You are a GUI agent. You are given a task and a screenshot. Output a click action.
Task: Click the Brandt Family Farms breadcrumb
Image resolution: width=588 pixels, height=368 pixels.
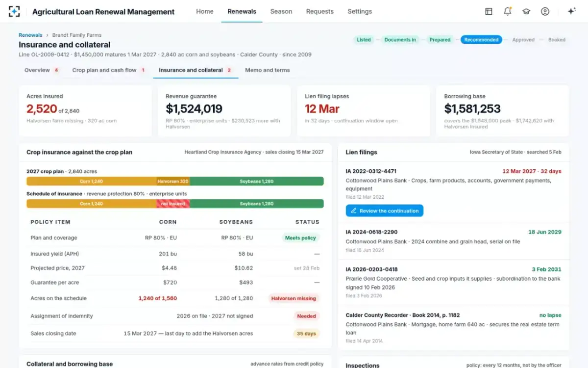pos(77,35)
